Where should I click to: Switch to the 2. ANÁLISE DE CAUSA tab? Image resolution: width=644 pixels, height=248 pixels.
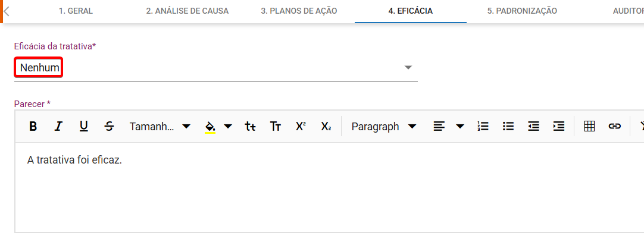pyautogui.click(x=187, y=11)
